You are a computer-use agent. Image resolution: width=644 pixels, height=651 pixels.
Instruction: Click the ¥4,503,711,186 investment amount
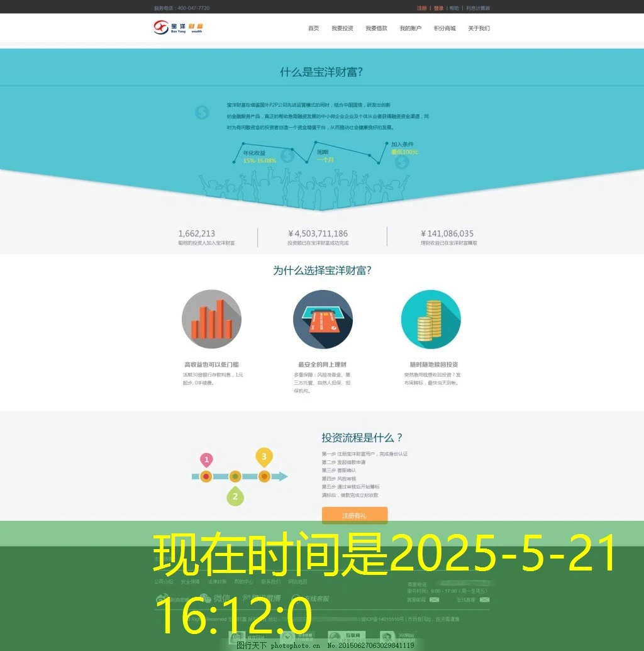click(x=318, y=233)
